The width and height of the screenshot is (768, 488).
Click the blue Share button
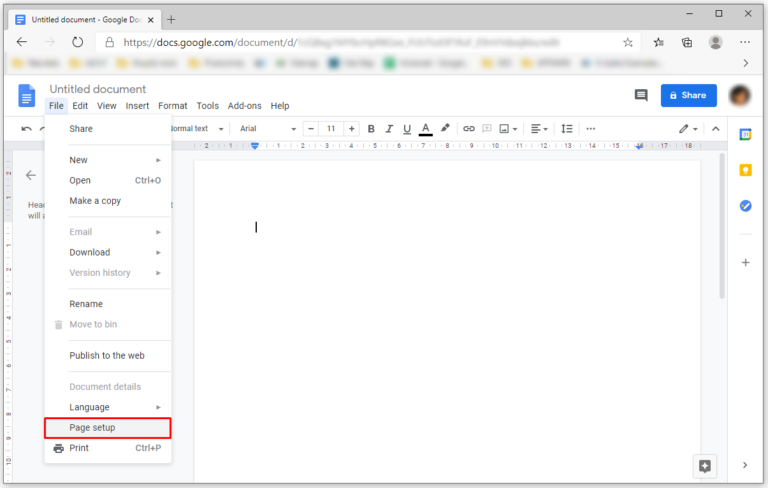click(688, 96)
